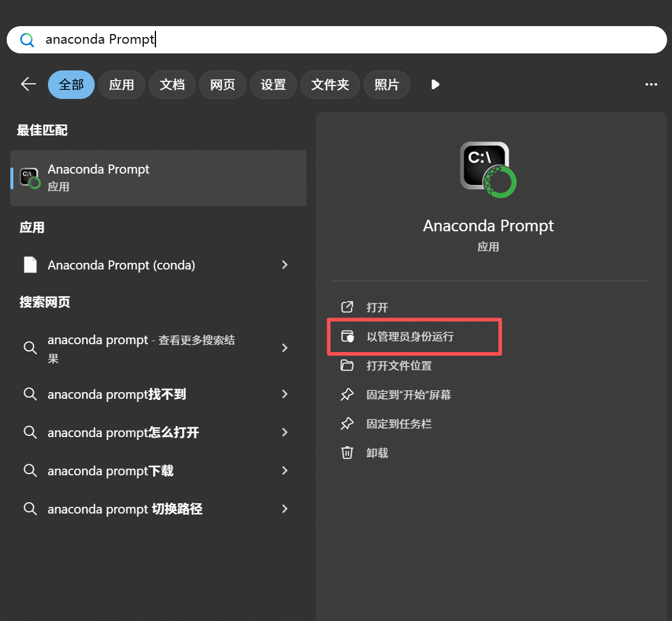672x621 pixels.
Task: Open the 设置 filter tab
Action: pyautogui.click(x=273, y=84)
